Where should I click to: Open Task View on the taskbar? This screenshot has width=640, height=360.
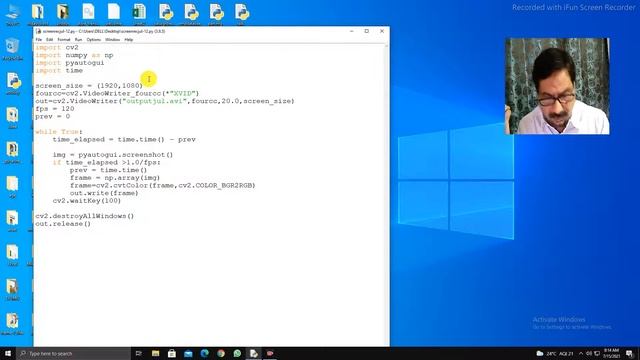click(x=139, y=353)
